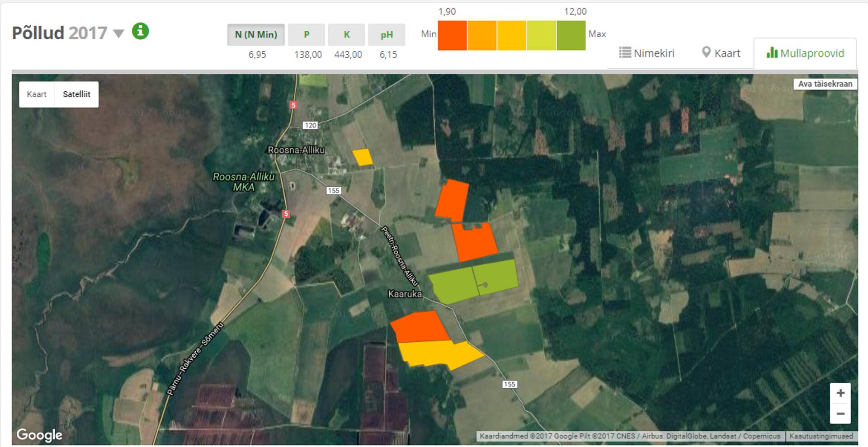Open map fullscreen with Ava täisekraan
Image resolution: width=868 pixels, height=447 pixels.
(x=825, y=84)
